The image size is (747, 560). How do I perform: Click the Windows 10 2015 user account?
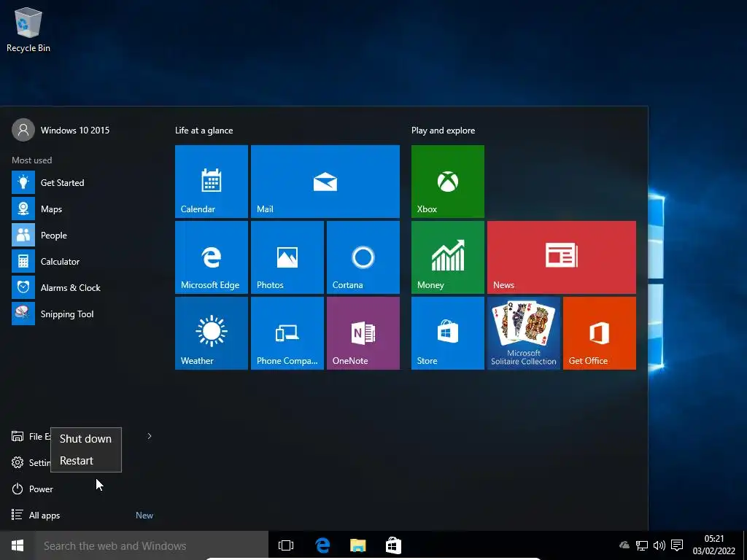click(61, 130)
